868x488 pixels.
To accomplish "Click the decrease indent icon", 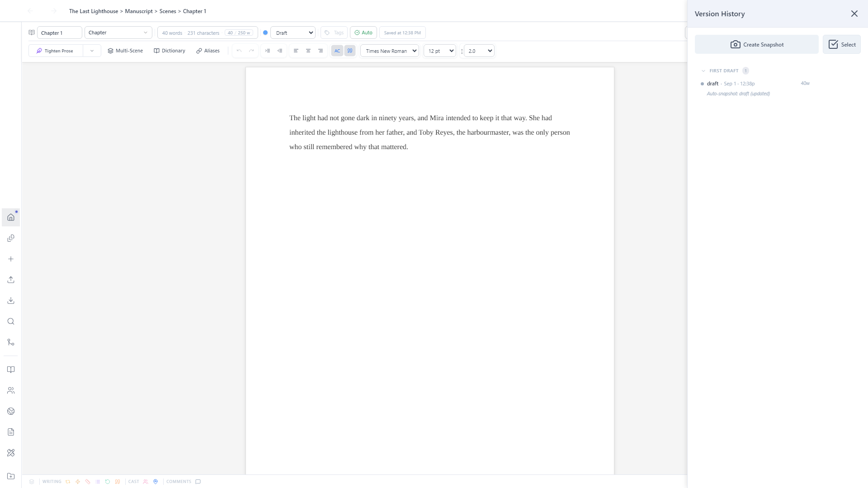I will (x=280, y=51).
